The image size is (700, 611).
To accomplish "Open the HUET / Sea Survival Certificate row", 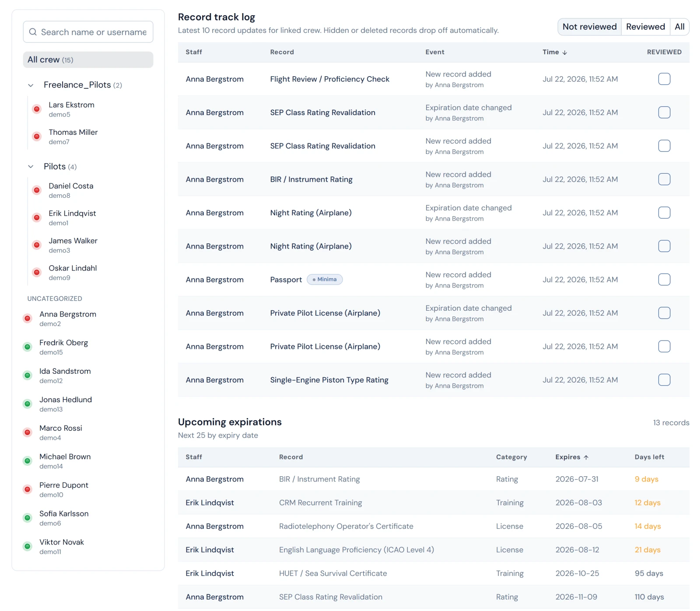I will (434, 573).
